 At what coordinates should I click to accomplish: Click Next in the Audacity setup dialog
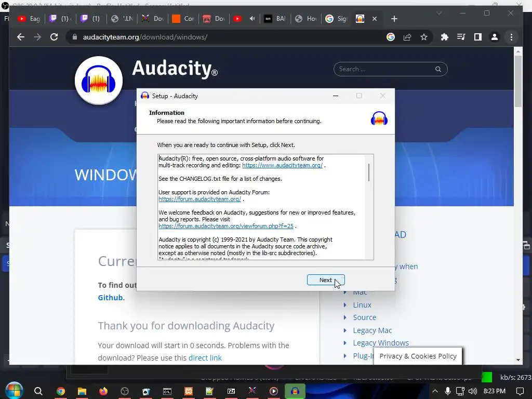pos(326,280)
